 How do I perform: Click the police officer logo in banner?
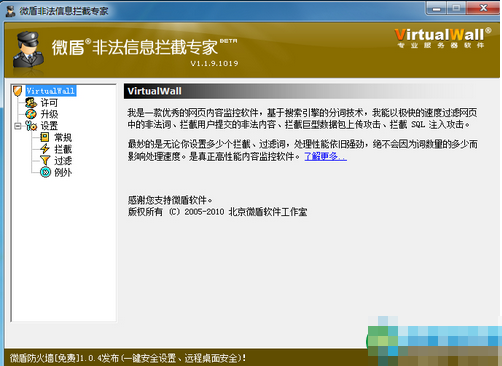pos(28,50)
